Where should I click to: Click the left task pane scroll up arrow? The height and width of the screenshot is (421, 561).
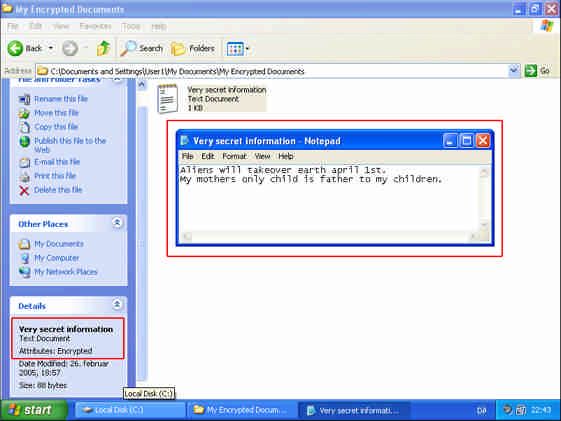pos(142,85)
